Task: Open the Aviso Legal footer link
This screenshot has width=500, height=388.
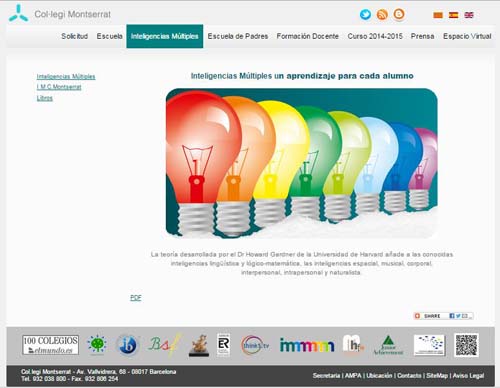Action: (468, 375)
